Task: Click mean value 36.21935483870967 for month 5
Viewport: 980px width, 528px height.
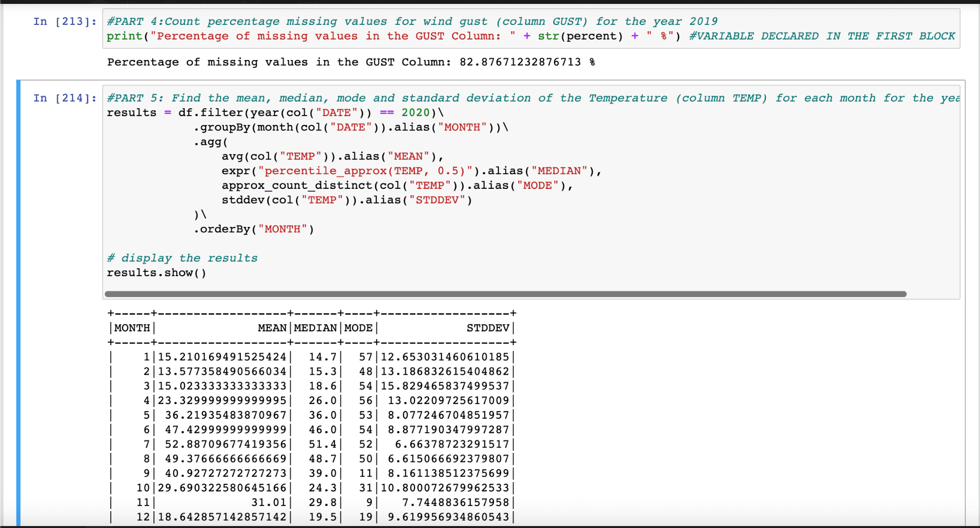Action: pyautogui.click(x=226, y=415)
